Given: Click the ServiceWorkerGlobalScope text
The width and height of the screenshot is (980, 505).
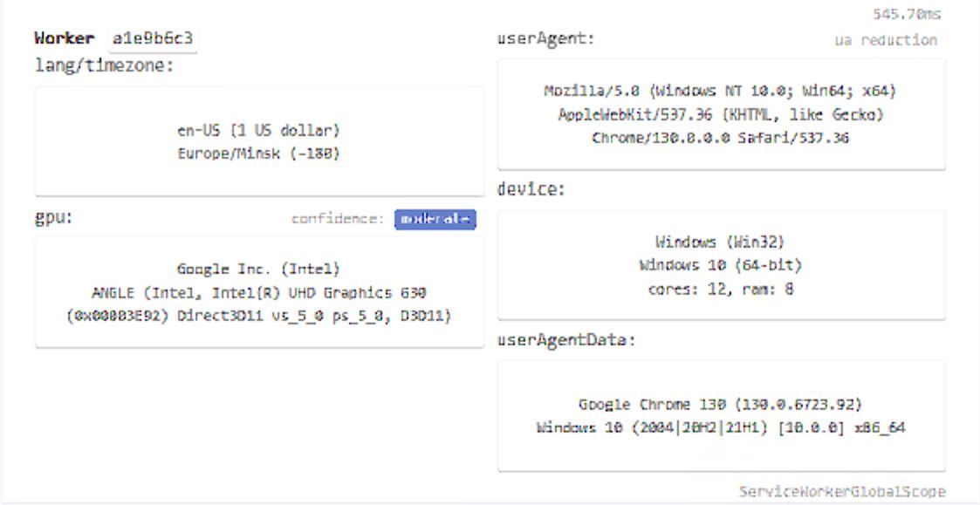Looking at the screenshot, I should click(842, 492).
